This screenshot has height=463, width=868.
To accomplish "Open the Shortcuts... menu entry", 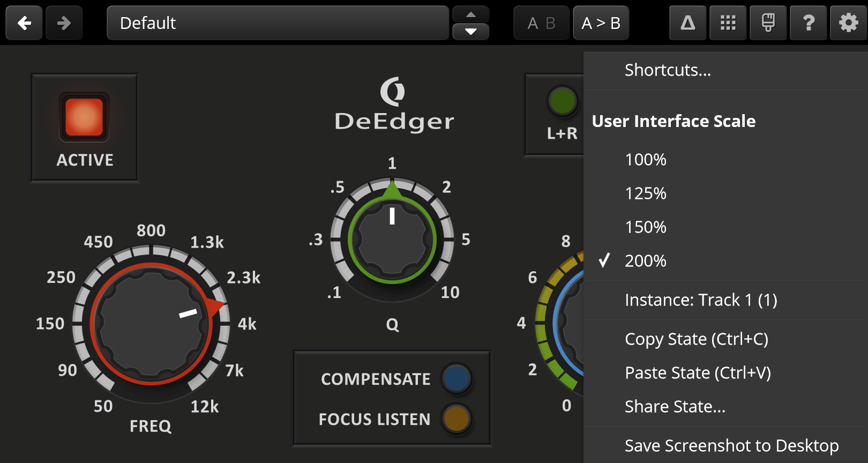I will (725, 70).
